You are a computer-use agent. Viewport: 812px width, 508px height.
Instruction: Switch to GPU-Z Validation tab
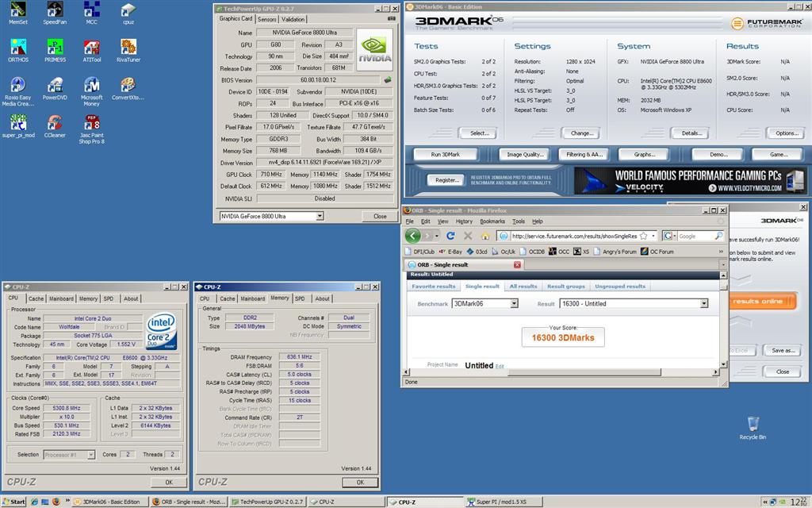point(293,19)
